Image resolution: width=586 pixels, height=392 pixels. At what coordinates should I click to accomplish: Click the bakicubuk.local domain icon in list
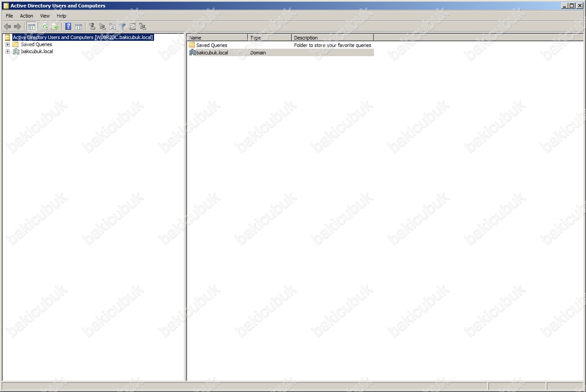click(x=192, y=52)
